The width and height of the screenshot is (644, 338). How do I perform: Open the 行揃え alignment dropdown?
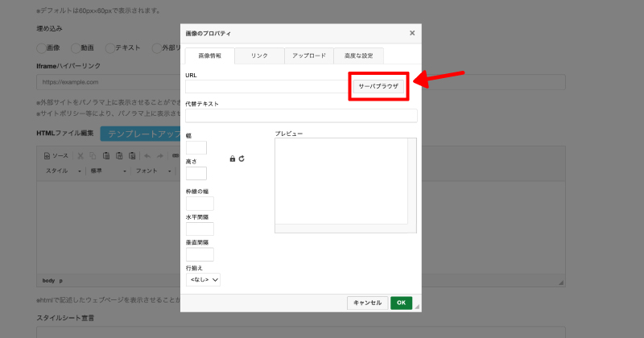point(203,279)
